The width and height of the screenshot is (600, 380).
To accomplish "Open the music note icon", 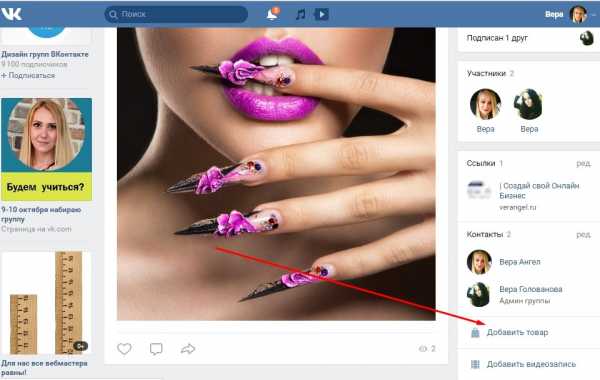I will (301, 15).
